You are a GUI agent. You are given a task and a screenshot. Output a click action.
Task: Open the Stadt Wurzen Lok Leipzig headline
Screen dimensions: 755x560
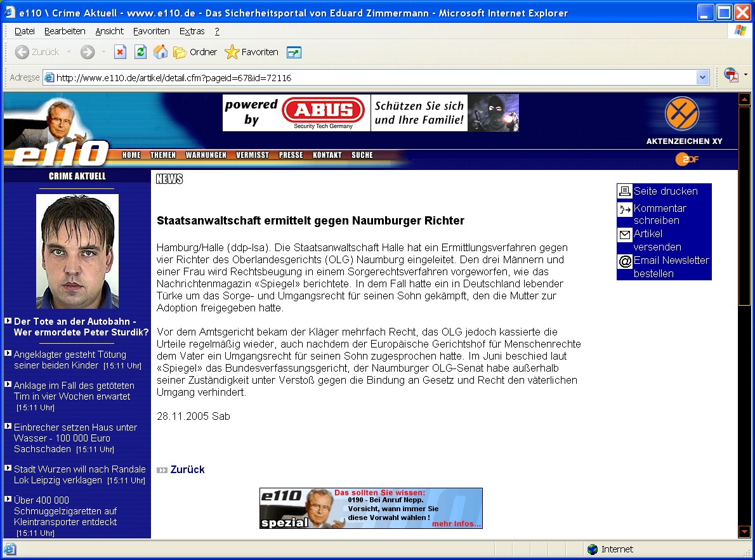[x=79, y=474]
